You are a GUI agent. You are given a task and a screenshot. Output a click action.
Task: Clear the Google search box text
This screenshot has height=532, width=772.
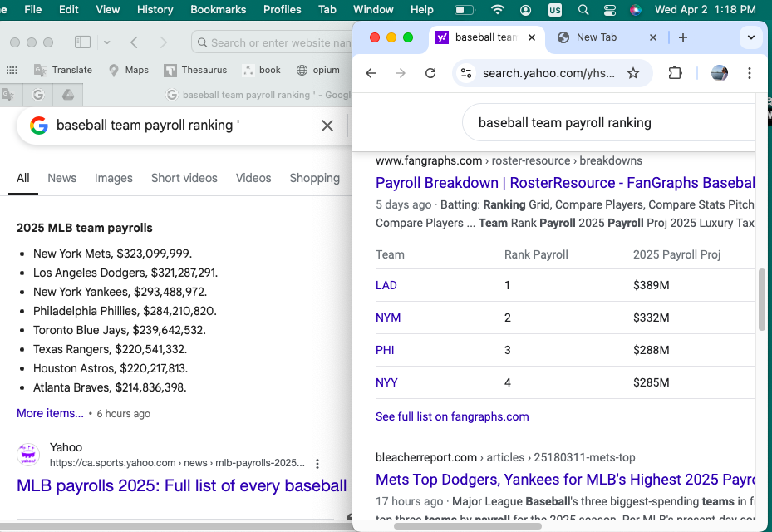point(327,126)
